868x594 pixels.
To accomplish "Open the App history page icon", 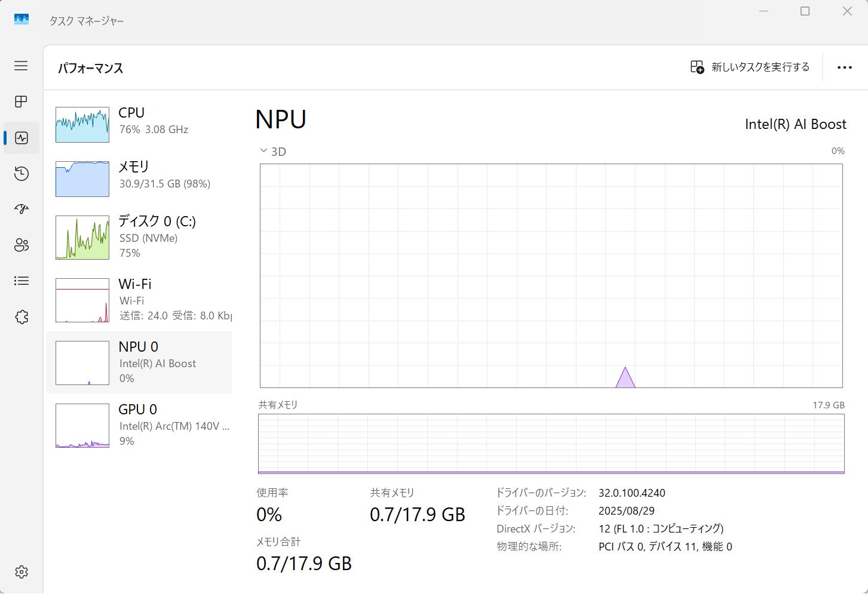I will click(22, 174).
